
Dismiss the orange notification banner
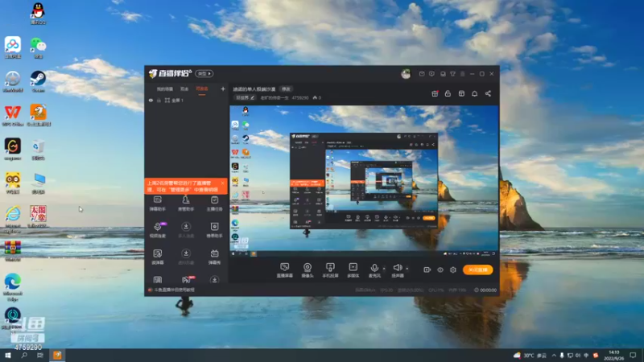point(223,183)
